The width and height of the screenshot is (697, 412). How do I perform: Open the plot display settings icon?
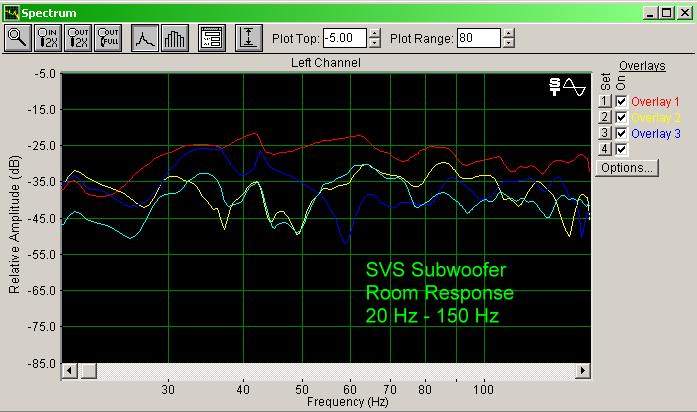[x=211, y=39]
